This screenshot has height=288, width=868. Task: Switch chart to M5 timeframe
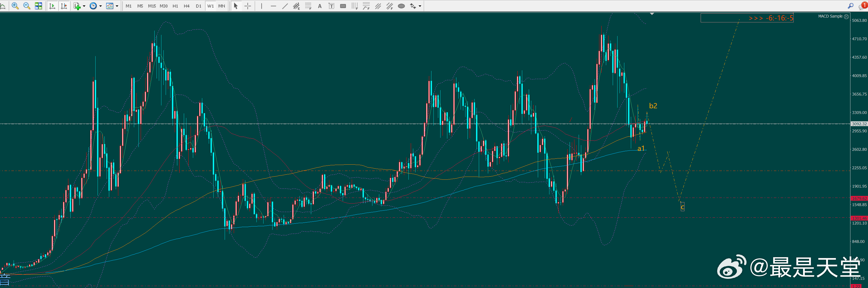pyautogui.click(x=140, y=6)
